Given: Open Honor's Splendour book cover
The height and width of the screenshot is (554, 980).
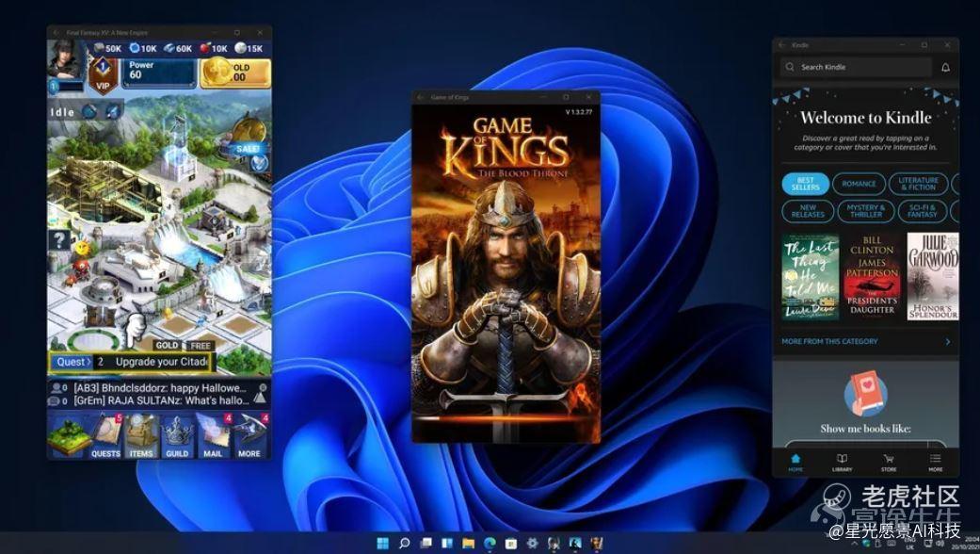Looking at the screenshot, I should (933, 276).
